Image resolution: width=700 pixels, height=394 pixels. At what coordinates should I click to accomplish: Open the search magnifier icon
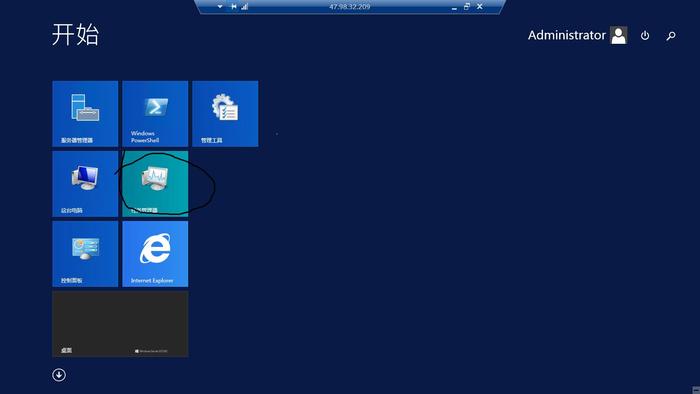click(x=671, y=36)
